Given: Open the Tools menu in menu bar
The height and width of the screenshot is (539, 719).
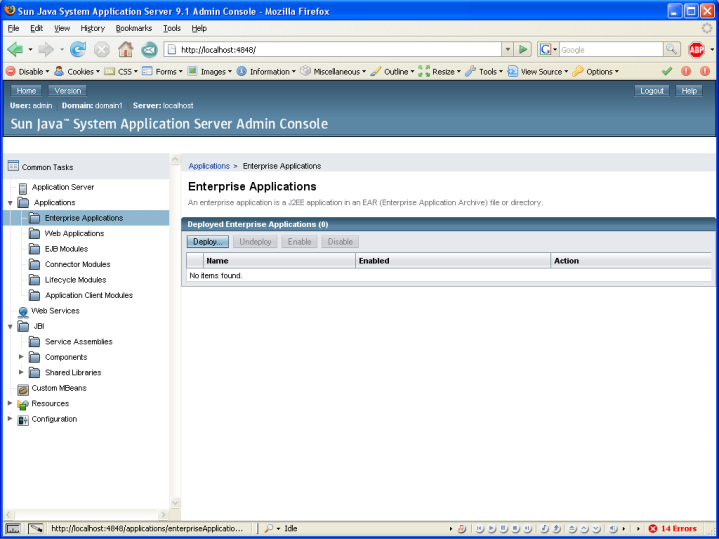Looking at the screenshot, I should tap(172, 28).
